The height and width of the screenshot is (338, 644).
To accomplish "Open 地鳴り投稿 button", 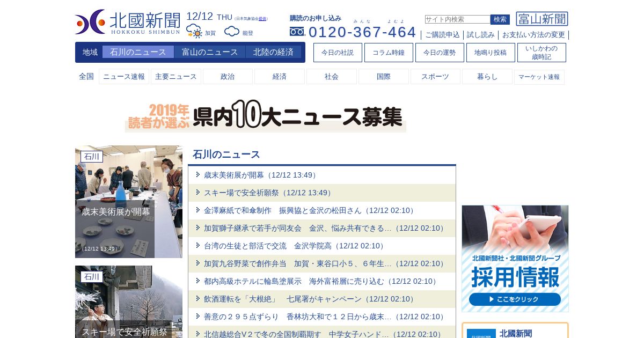I will [x=491, y=53].
